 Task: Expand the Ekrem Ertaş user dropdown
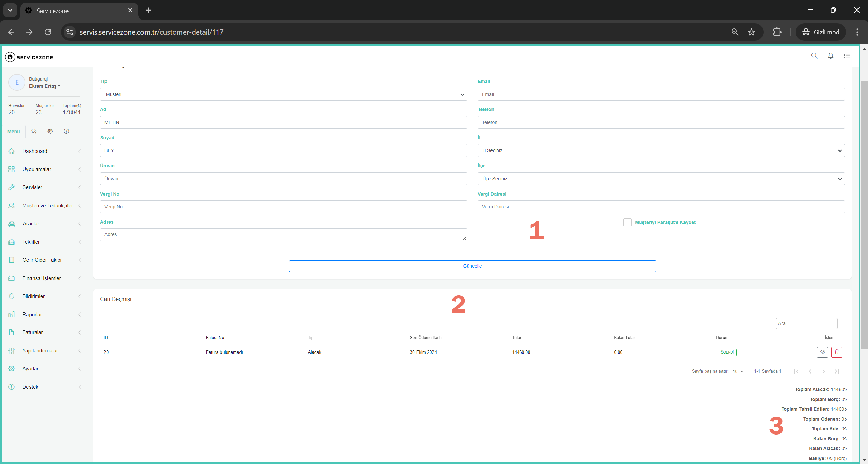pos(44,86)
